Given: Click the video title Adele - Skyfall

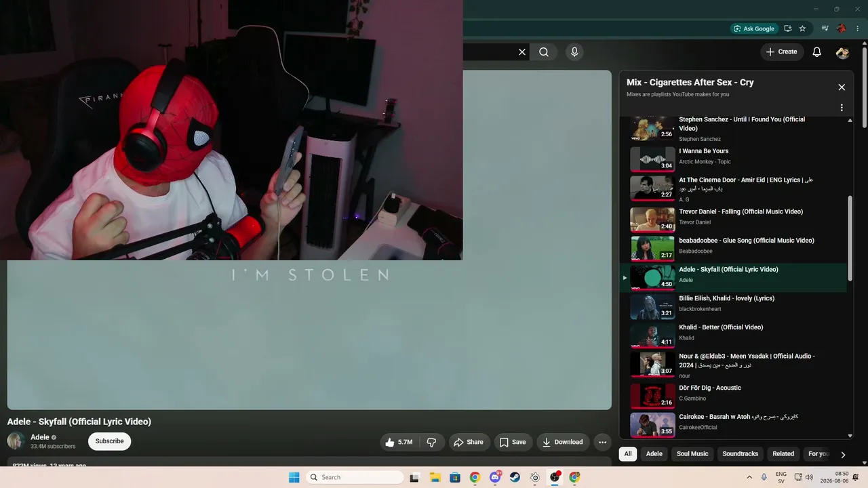Looking at the screenshot, I should coord(79,422).
